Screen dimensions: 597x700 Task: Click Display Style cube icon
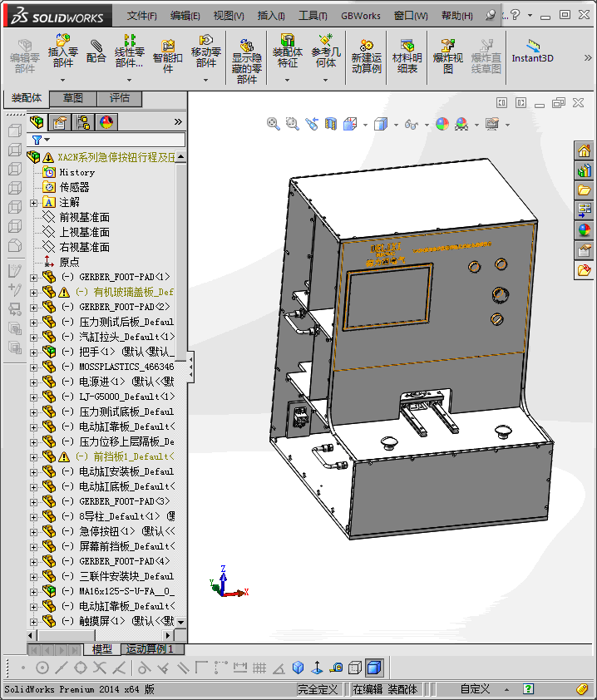pyautogui.click(x=381, y=124)
